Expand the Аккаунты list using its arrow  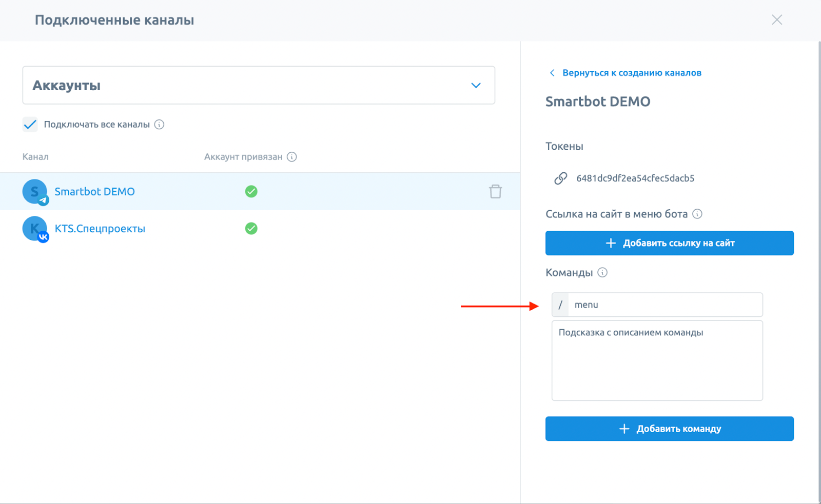coord(475,85)
